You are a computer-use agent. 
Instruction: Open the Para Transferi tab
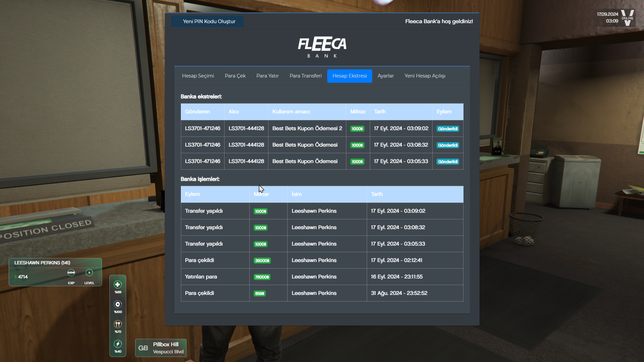pos(305,76)
